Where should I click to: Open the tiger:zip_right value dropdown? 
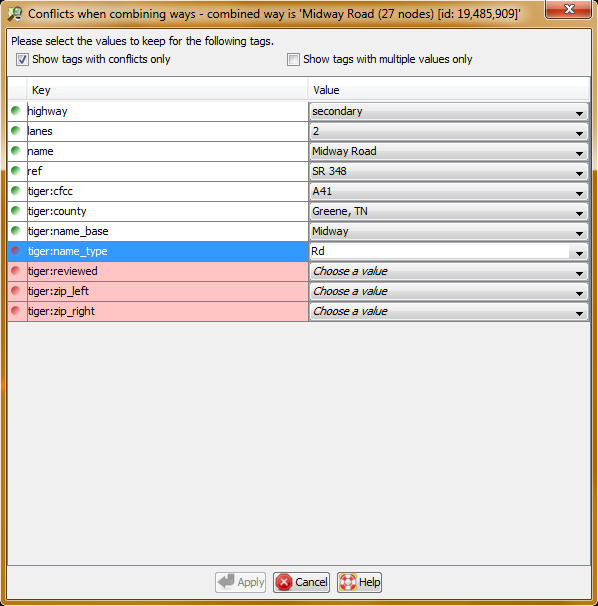[x=449, y=312]
